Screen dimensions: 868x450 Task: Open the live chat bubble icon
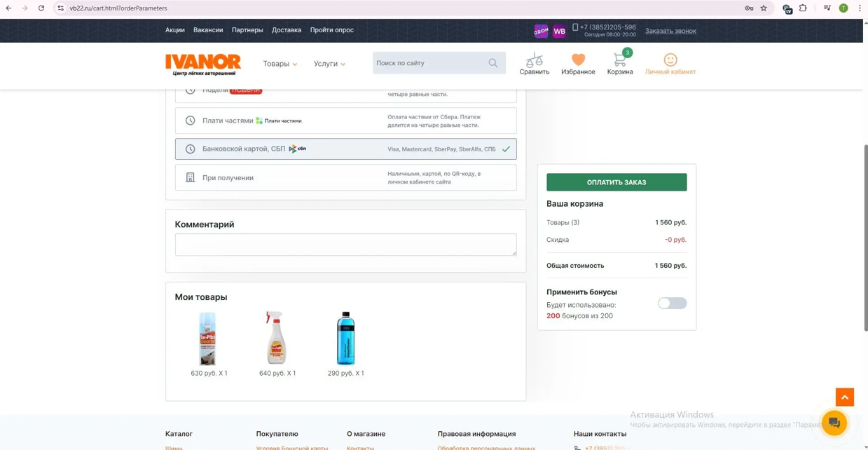(x=834, y=423)
